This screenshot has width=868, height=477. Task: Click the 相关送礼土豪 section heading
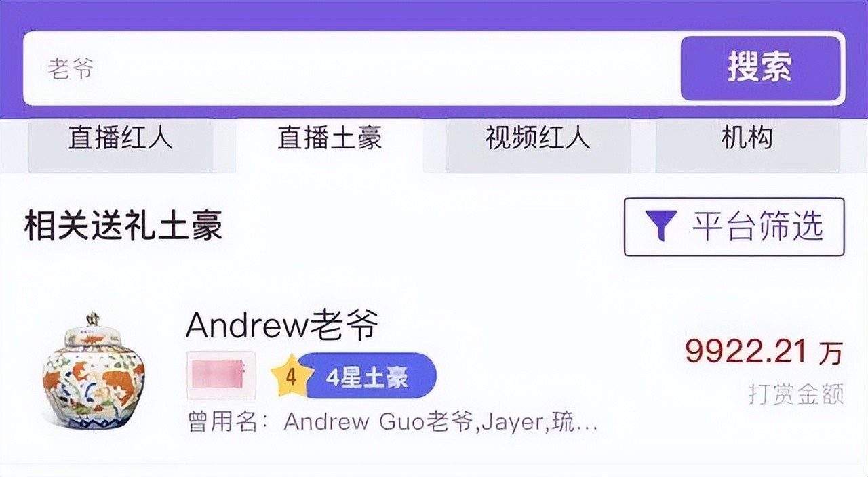[123, 226]
